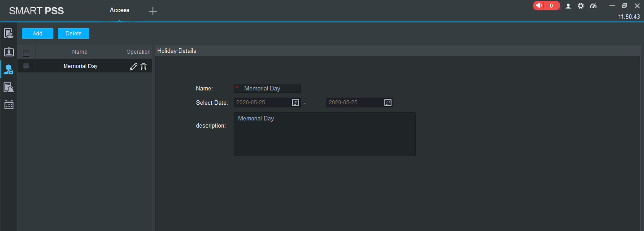Open the end date calendar picker
The height and width of the screenshot is (231, 644).
point(388,103)
